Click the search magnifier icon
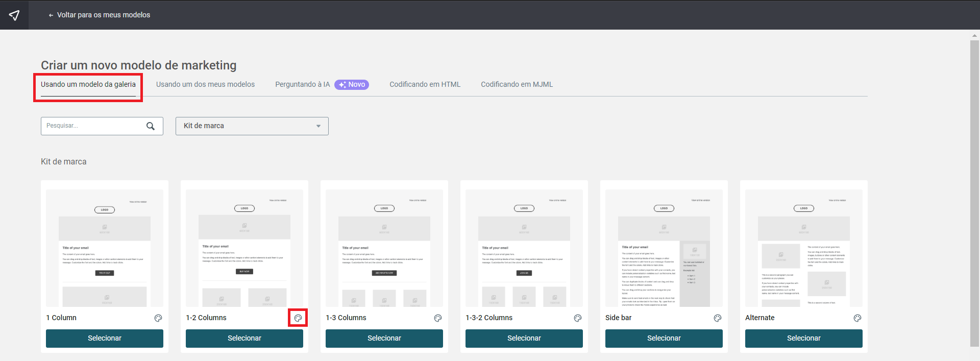Image resolution: width=980 pixels, height=361 pixels. 151,126
